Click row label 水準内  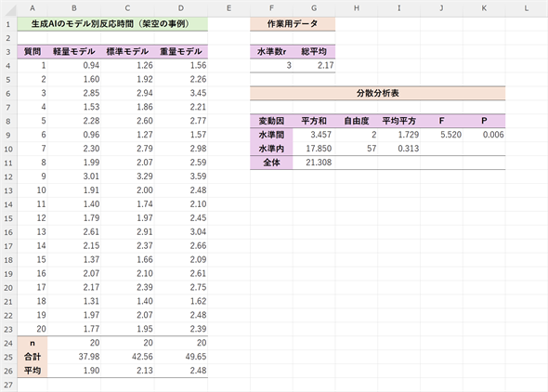point(271,149)
